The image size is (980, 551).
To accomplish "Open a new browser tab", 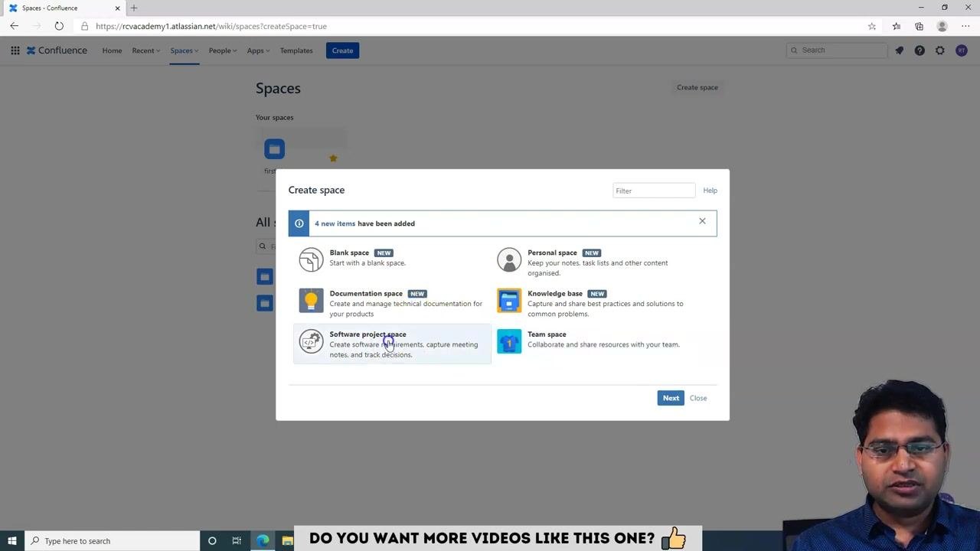I will pyautogui.click(x=134, y=8).
